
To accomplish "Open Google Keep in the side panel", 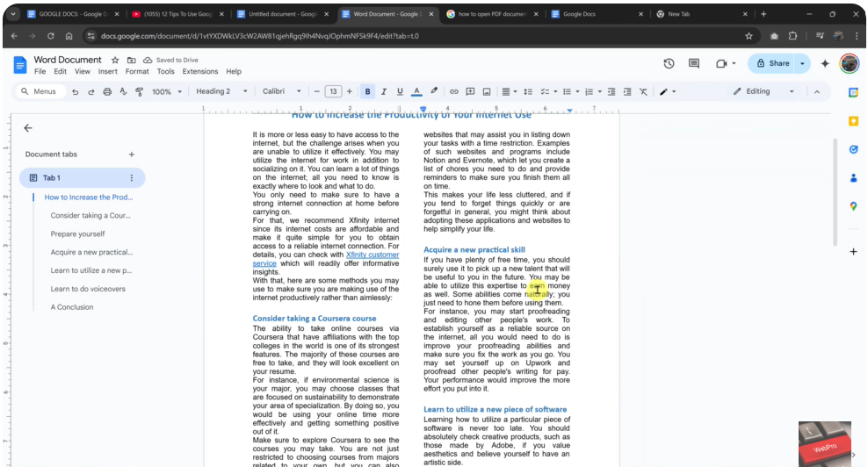I will (853, 121).
